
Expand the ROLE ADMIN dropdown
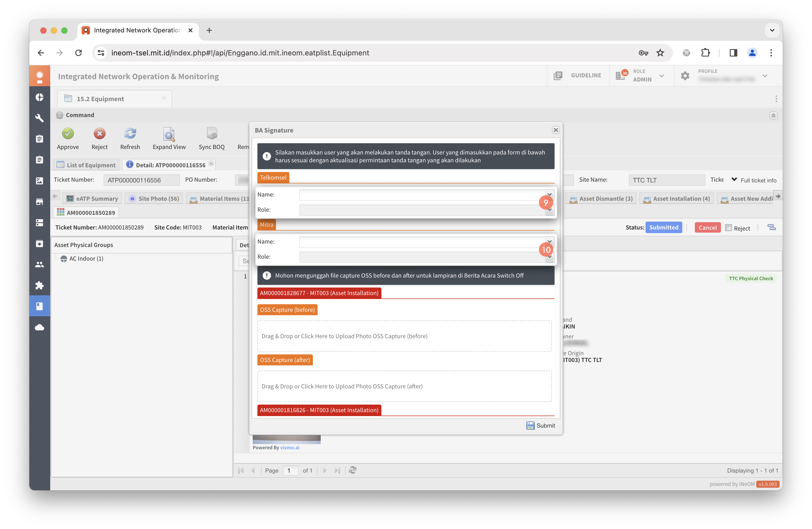(x=662, y=76)
